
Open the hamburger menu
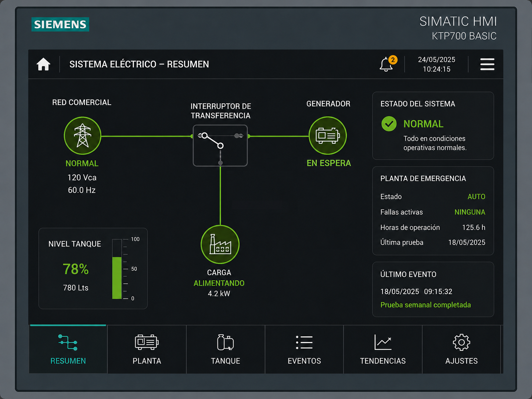[487, 64]
